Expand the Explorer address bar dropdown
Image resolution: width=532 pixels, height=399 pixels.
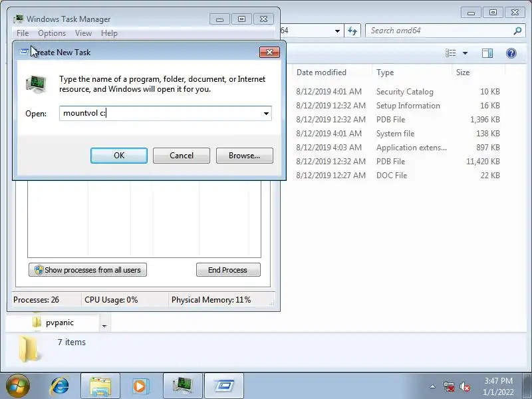tap(337, 31)
